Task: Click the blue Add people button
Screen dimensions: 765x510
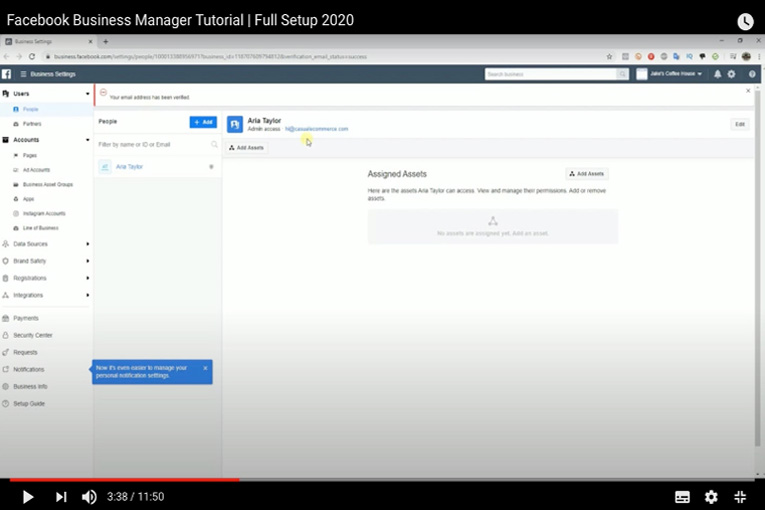Action: point(203,122)
